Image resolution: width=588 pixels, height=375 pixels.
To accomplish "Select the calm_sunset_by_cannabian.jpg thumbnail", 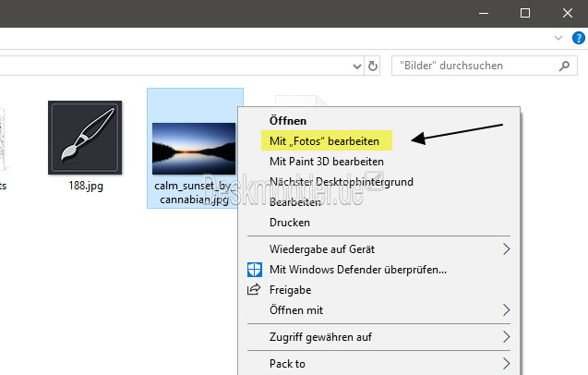I will coord(194,149).
